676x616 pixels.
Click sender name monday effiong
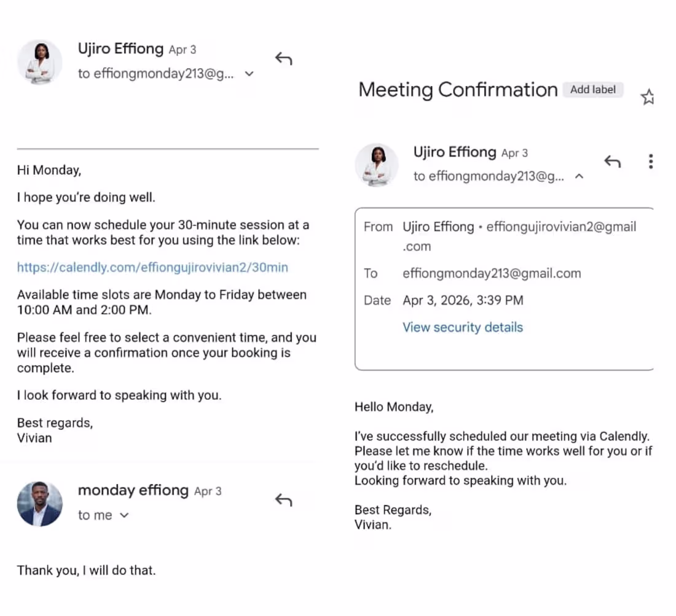point(133,490)
